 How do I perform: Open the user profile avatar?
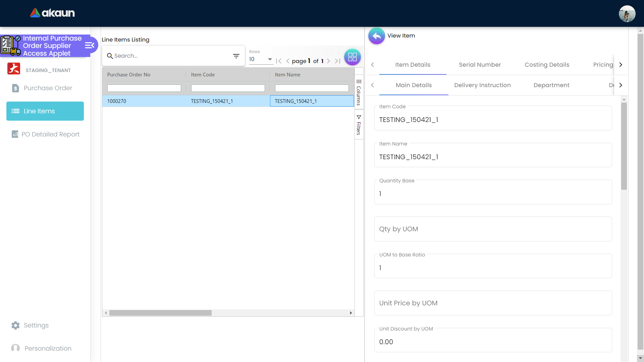click(627, 14)
